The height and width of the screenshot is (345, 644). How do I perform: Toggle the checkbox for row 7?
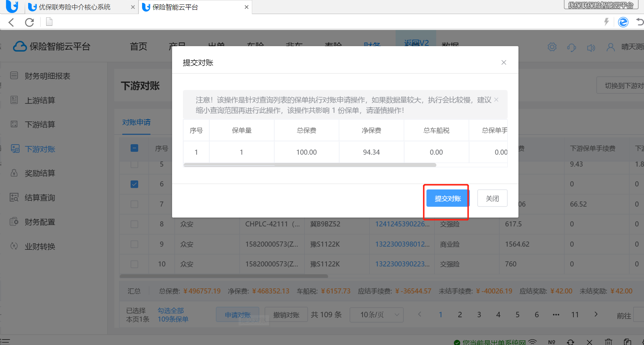tap(134, 204)
